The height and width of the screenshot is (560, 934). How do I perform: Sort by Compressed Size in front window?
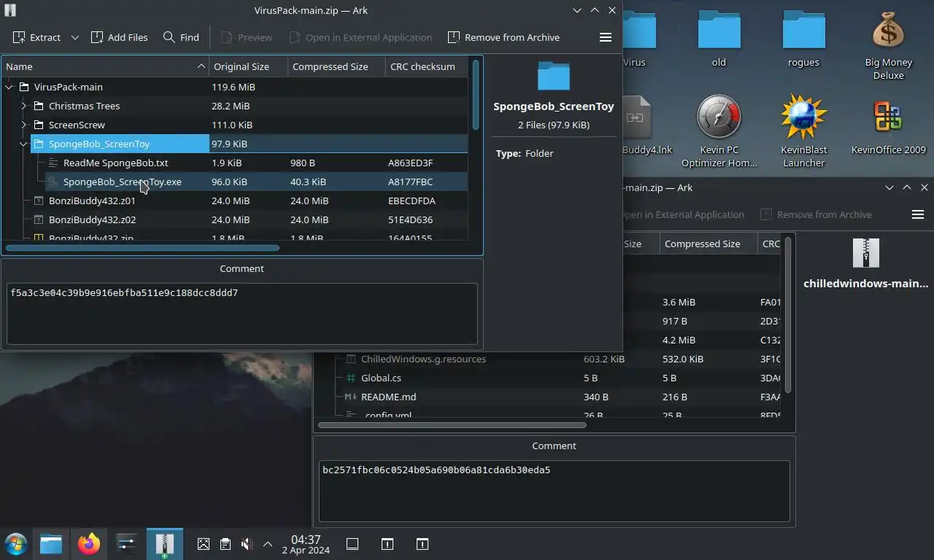(336, 66)
